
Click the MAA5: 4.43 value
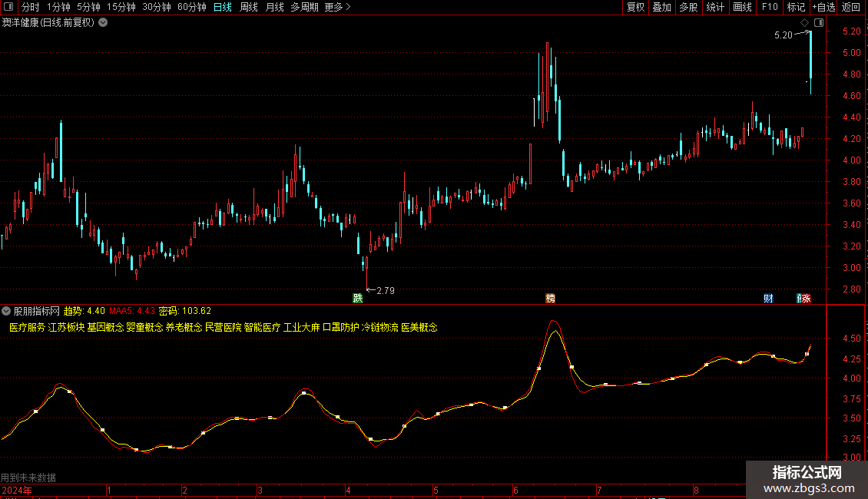(x=132, y=311)
